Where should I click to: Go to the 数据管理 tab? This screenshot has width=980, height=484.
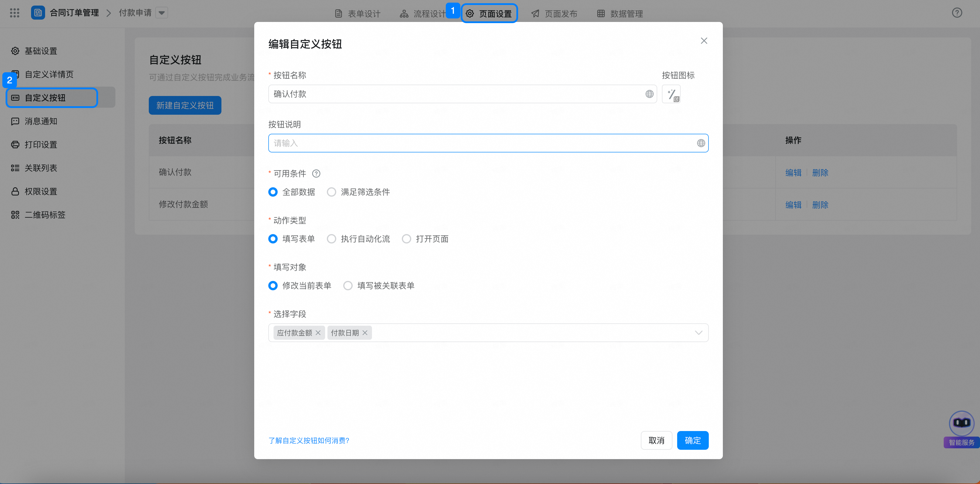[x=620, y=14]
